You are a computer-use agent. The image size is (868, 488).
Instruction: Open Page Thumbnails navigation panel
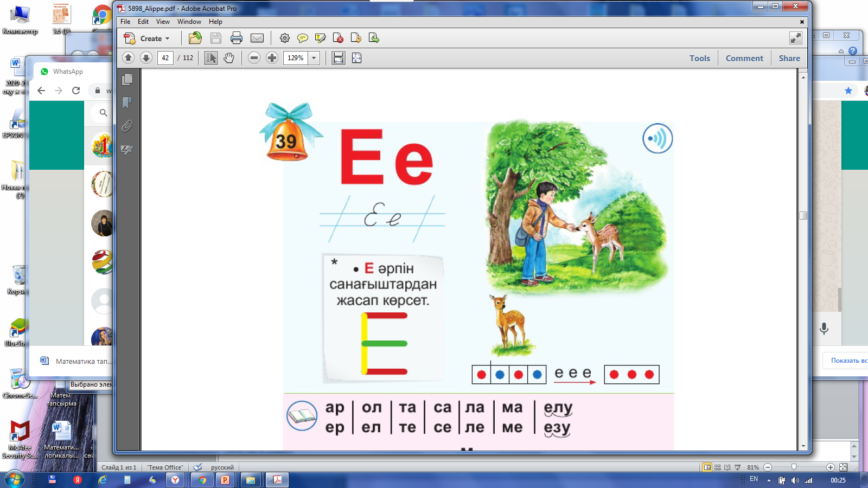pyautogui.click(x=127, y=79)
